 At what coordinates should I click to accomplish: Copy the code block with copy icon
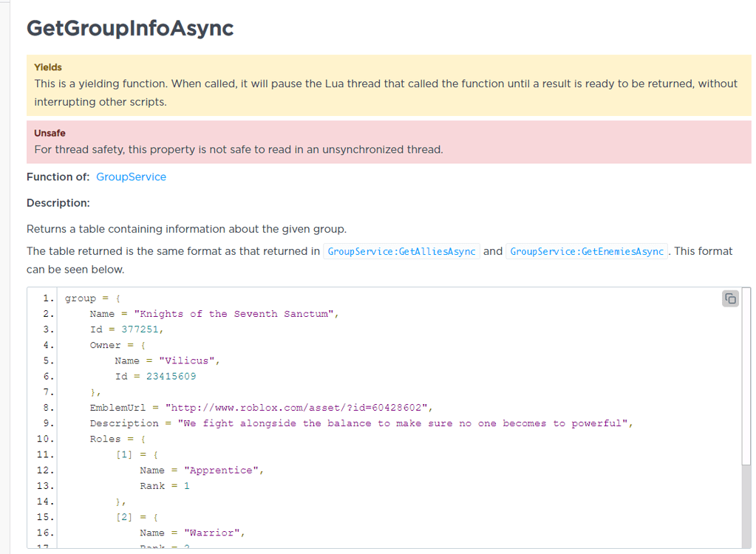730,298
